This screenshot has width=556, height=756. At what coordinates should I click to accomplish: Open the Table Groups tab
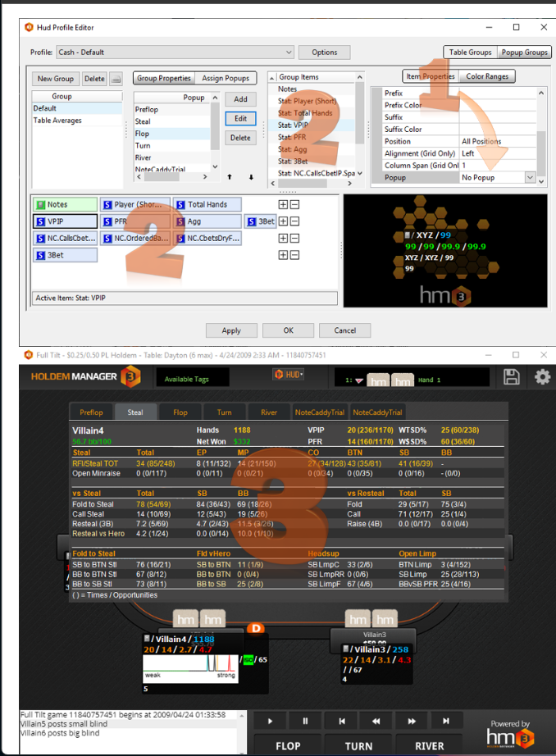tap(470, 52)
